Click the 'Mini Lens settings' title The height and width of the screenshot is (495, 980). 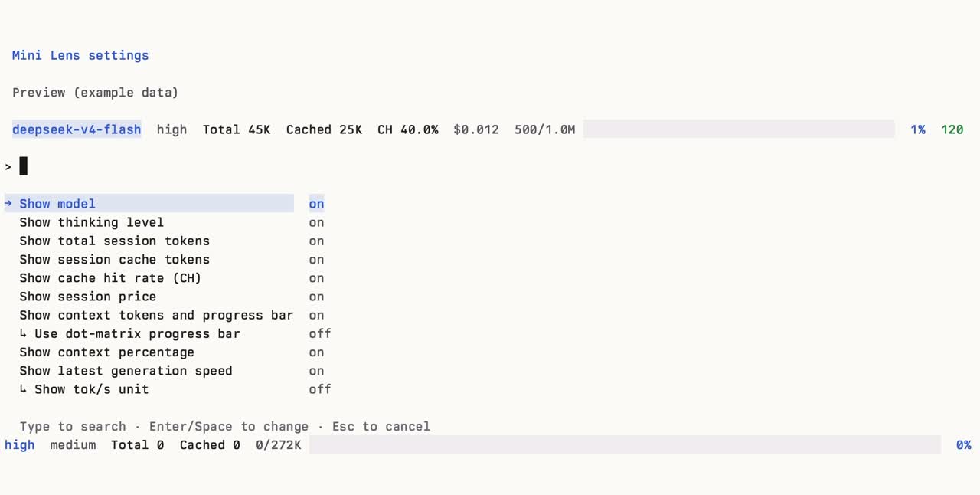click(x=80, y=55)
